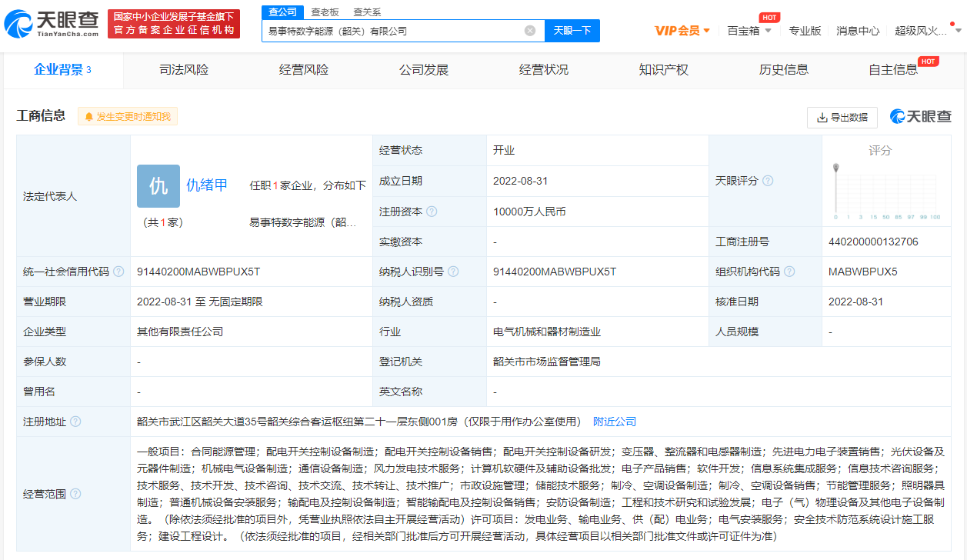Viewport: 967px width, 560px height.
Task: Click the 仇 avatar of the legal representative
Action: coord(158,186)
